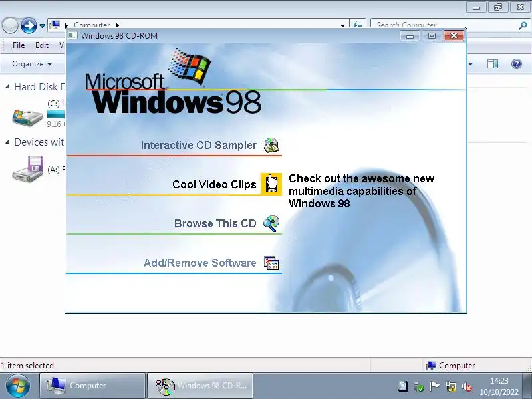Select the Local Disk (C:) drive icon
This screenshot has height=399, width=532.
tap(27, 117)
